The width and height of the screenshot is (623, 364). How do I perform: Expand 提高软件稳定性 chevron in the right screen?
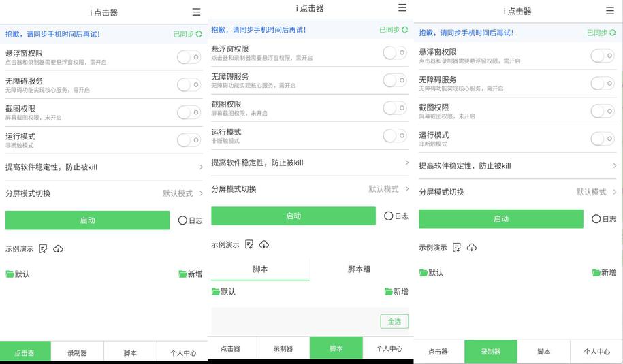pos(614,165)
